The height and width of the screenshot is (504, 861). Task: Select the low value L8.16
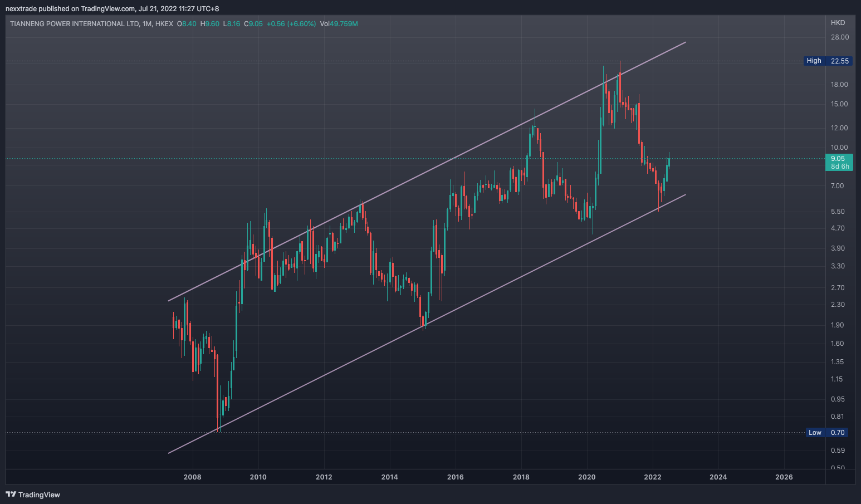point(232,24)
